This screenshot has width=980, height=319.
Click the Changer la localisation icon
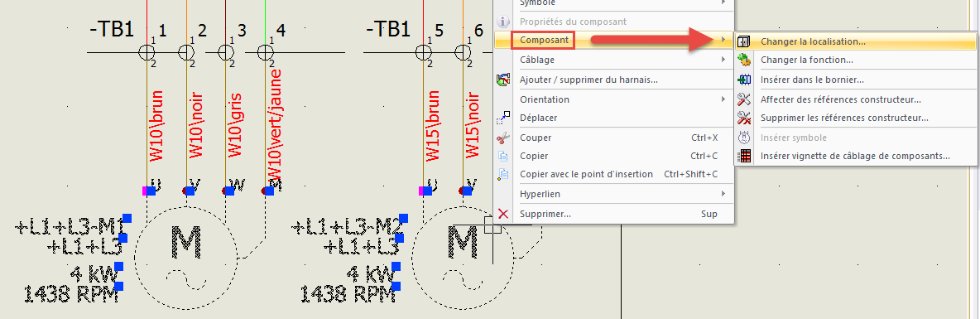(x=744, y=42)
